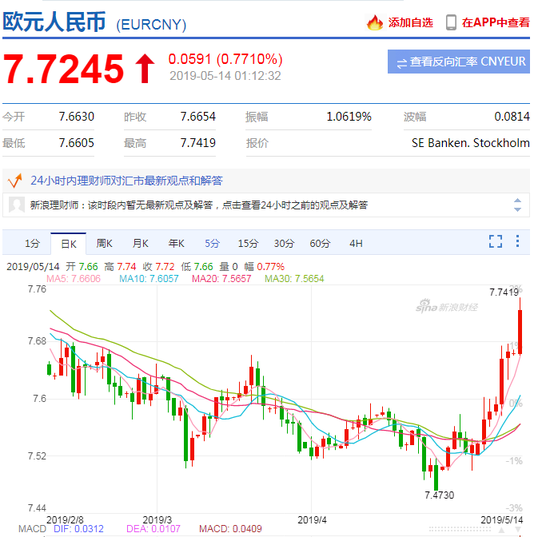This screenshot has height=537, width=550.
Task: Click the MACD: 0.0409 indicator label
Action: [230, 529]
